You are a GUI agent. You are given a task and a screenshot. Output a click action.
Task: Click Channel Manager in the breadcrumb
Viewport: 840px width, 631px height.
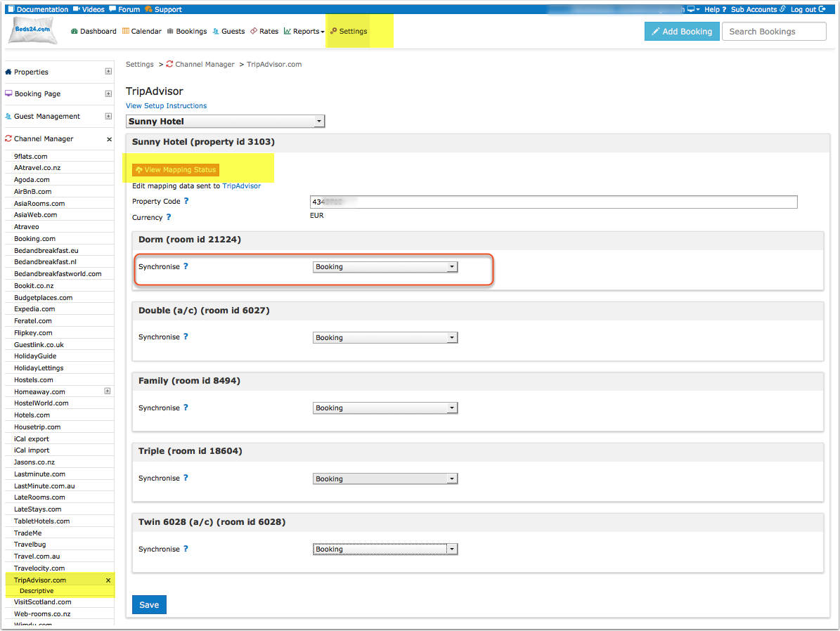click(x=205, y=64)
